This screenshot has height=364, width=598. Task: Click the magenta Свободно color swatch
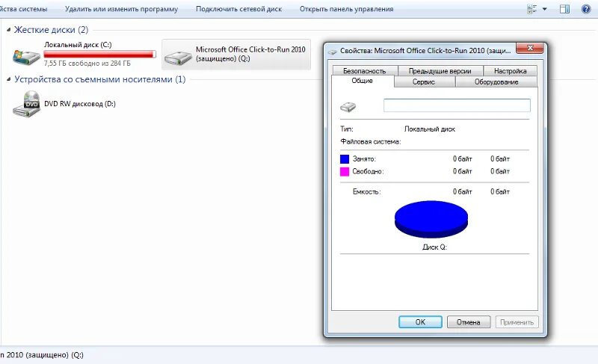[345, 171]
